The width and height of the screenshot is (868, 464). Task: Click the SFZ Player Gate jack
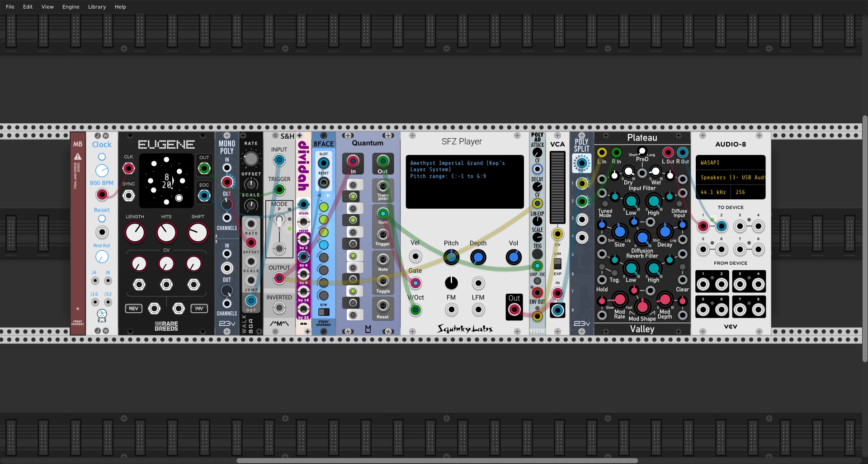pos(415,283)
